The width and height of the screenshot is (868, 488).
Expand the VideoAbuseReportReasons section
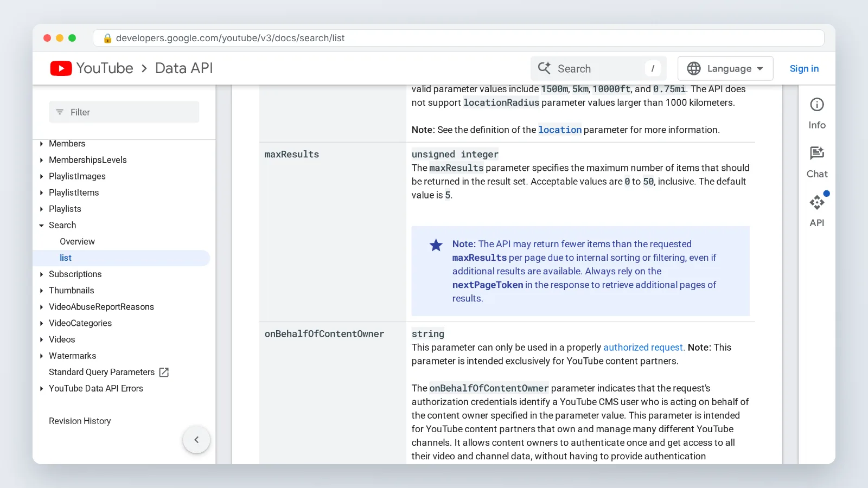[41, 307]
